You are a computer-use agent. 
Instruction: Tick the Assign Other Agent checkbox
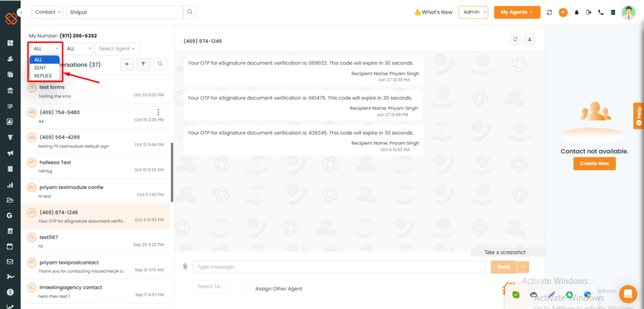[248, 288]
